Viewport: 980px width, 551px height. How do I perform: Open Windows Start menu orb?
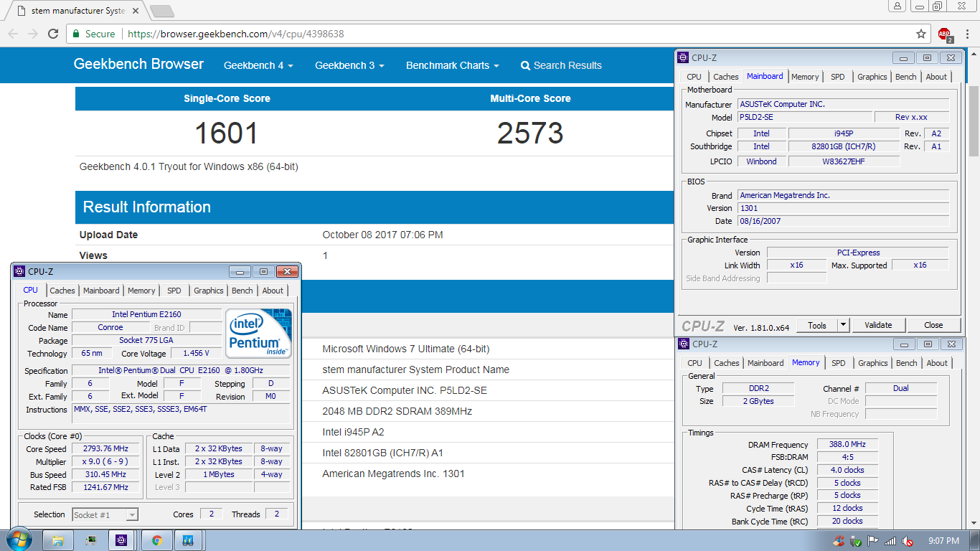click(18, 540)
